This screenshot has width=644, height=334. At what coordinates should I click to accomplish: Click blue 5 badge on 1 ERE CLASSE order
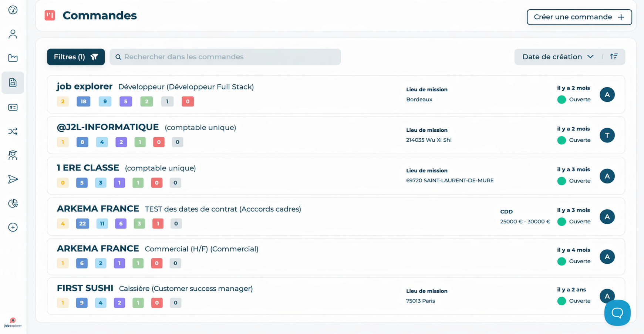click(x=82, y=183)
